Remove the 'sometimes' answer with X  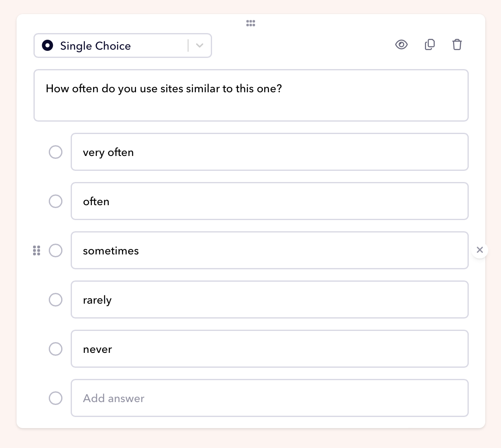pyautogui.click(x=480, y=250)
